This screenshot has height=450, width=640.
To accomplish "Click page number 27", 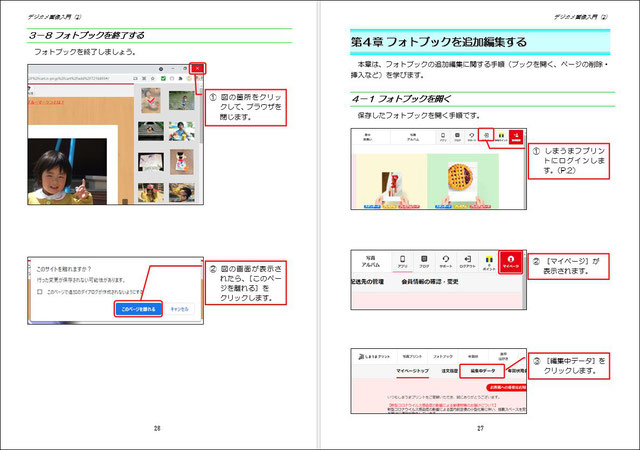I will 480,428.
